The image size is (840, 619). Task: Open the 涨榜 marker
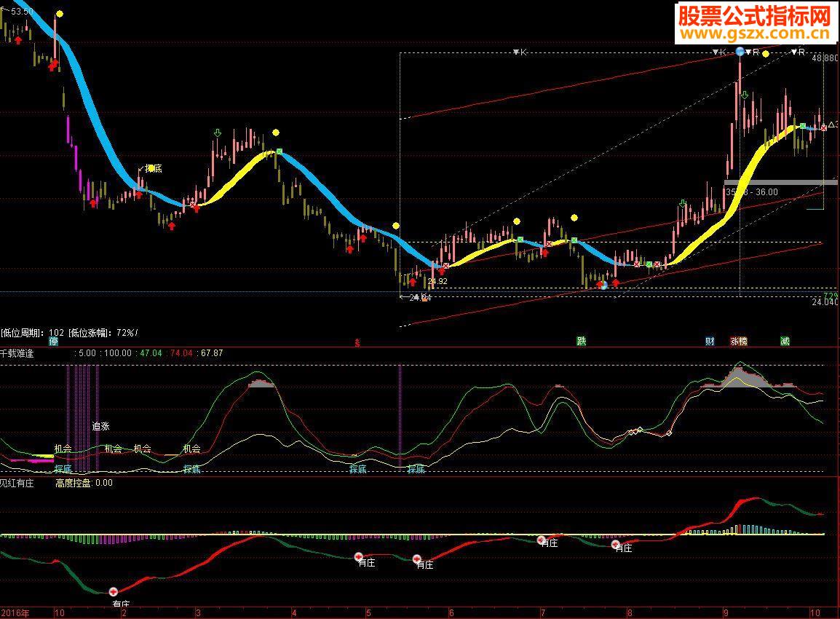739,341
